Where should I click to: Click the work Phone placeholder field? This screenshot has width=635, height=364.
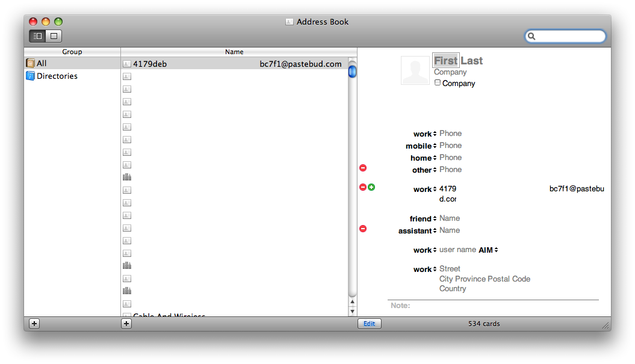coord(450,133)
